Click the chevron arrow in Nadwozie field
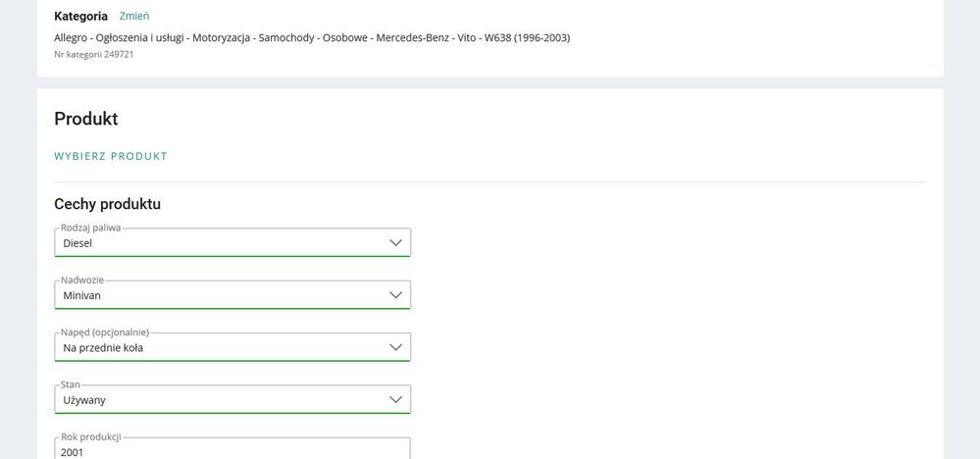Screen dimensions: 980x459 [395, 295]
